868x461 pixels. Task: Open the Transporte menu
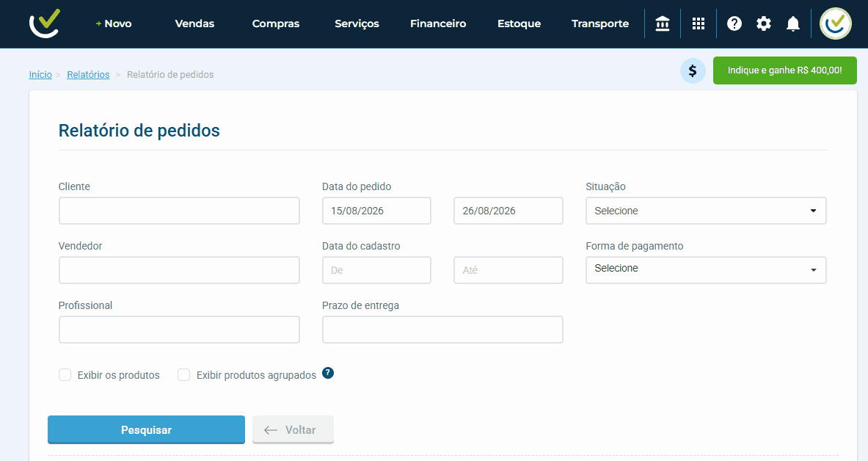click(600, 23)
